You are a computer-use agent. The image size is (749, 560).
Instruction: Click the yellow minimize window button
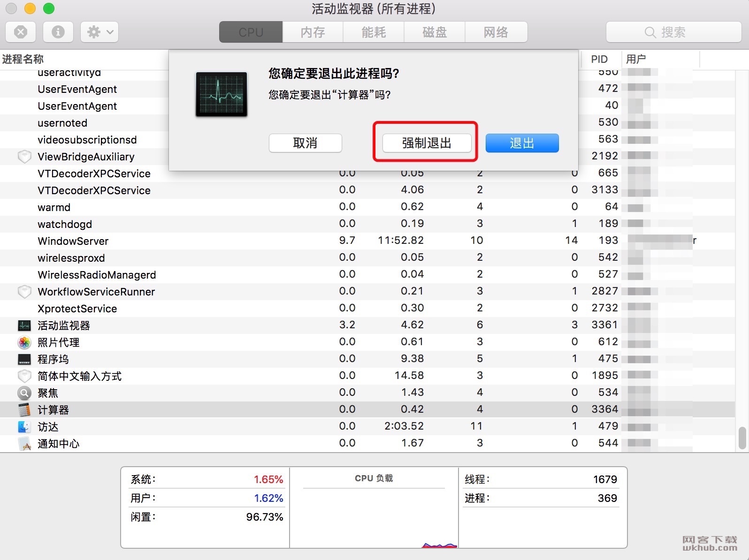click(x=30, y=8)
